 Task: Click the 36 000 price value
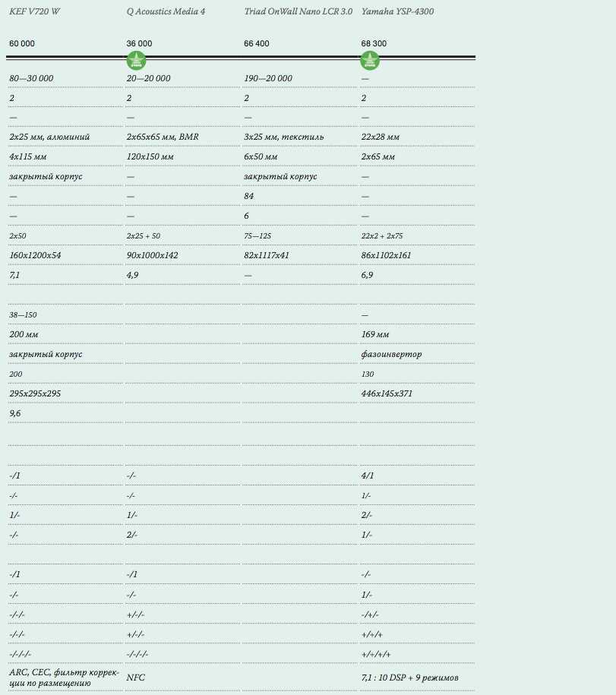pos(139,44)
